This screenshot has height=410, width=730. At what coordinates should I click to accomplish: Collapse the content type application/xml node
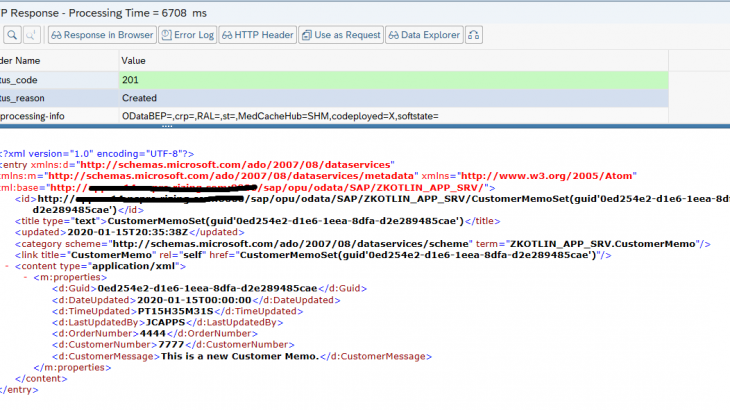click(x=8, y=266)
